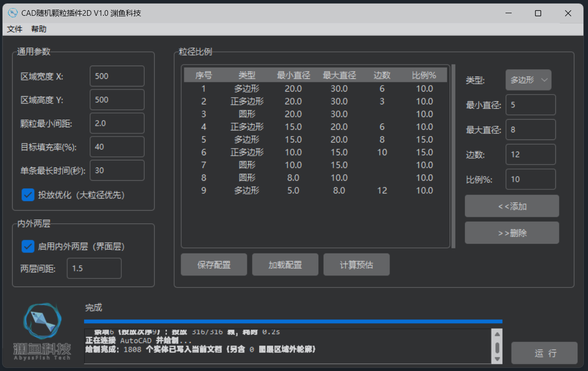Click the 渊鱼科技 fish logo
The image size is (588, 371).
[x=42, y=332]
